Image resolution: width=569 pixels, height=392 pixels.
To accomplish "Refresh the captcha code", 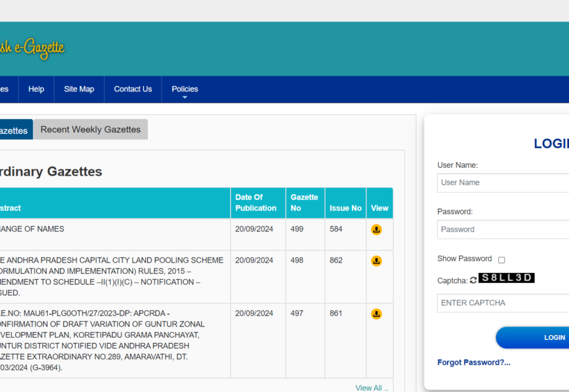I will (474, 280).
